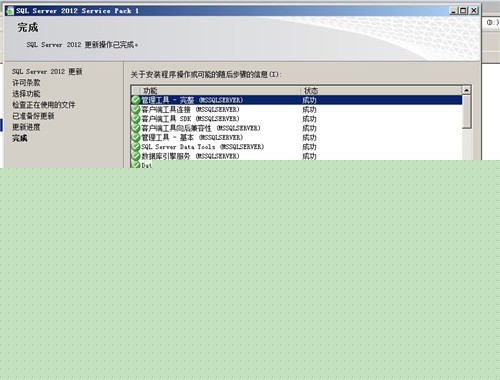The height and width of the screenshot is (380, 500).
Task: Click the green check icon beside 客户端工具连接
Action: (136, 109)
